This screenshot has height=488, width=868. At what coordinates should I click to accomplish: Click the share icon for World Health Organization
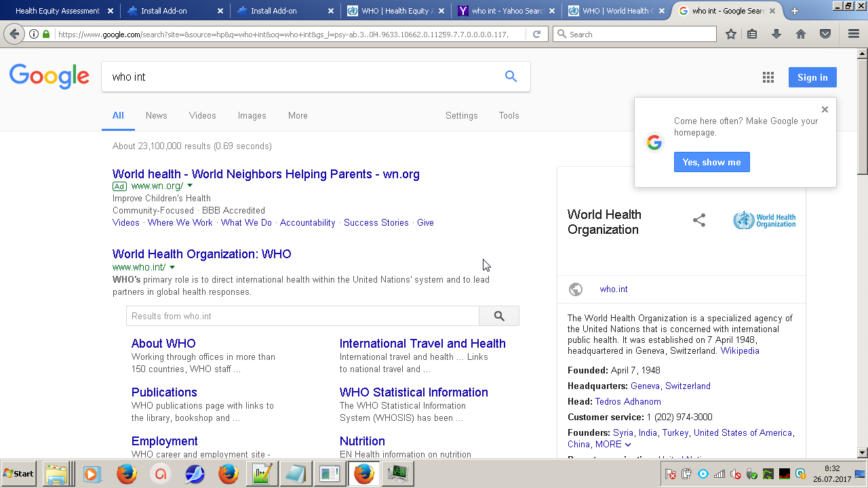[699, 220]
